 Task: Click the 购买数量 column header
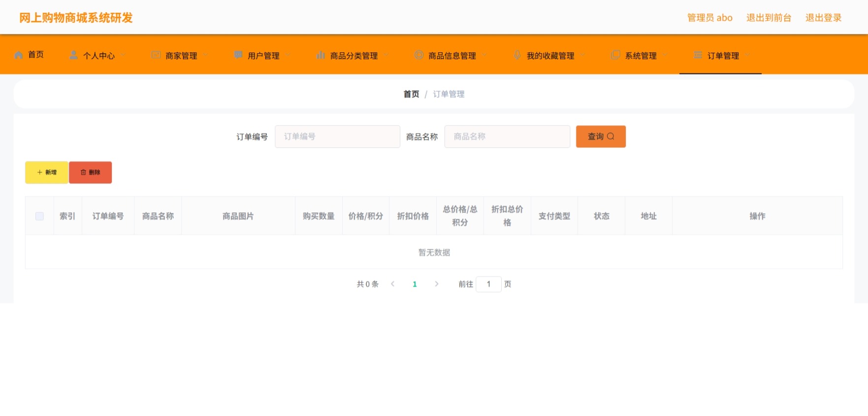coord(319,216)
